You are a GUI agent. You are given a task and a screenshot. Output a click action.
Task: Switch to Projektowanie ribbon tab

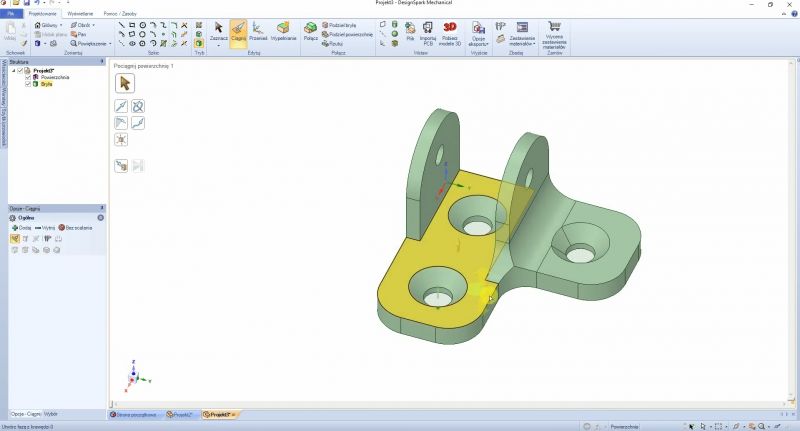tap(42, 14)
